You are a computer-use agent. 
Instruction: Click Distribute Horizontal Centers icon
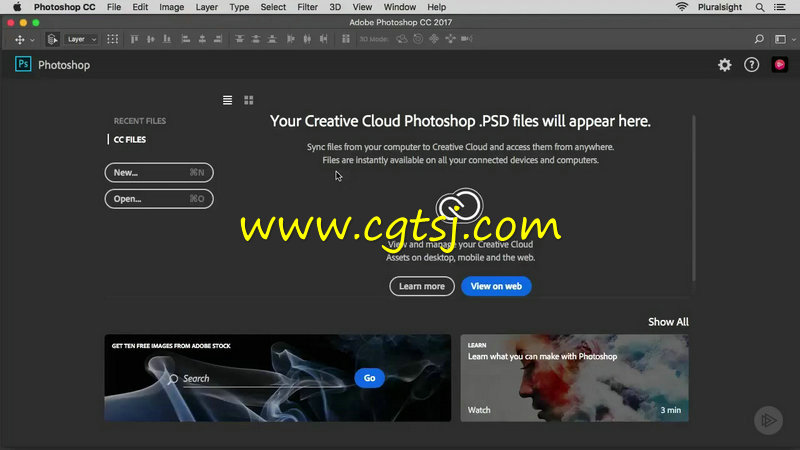(307, 39)
